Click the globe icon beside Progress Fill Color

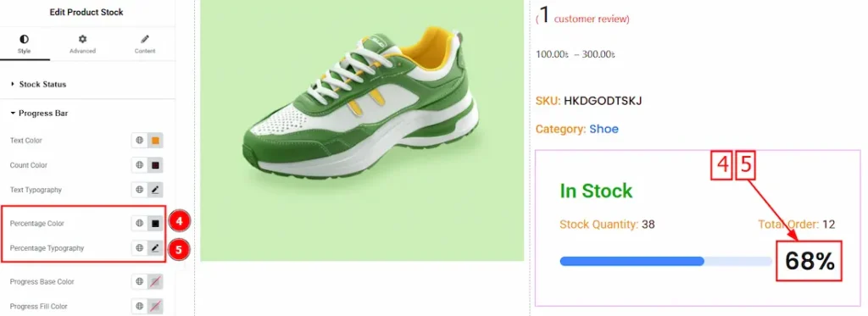(140, 306)
